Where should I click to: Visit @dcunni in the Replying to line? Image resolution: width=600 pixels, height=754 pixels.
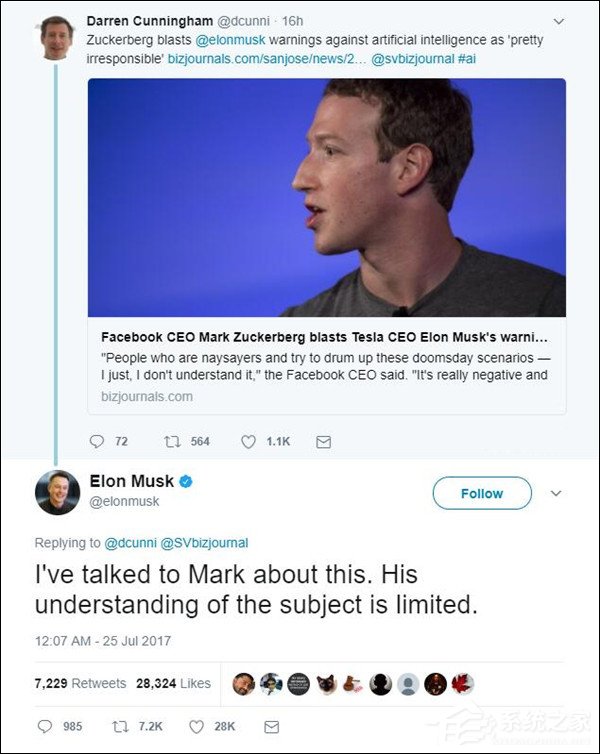tap(130, 543)
